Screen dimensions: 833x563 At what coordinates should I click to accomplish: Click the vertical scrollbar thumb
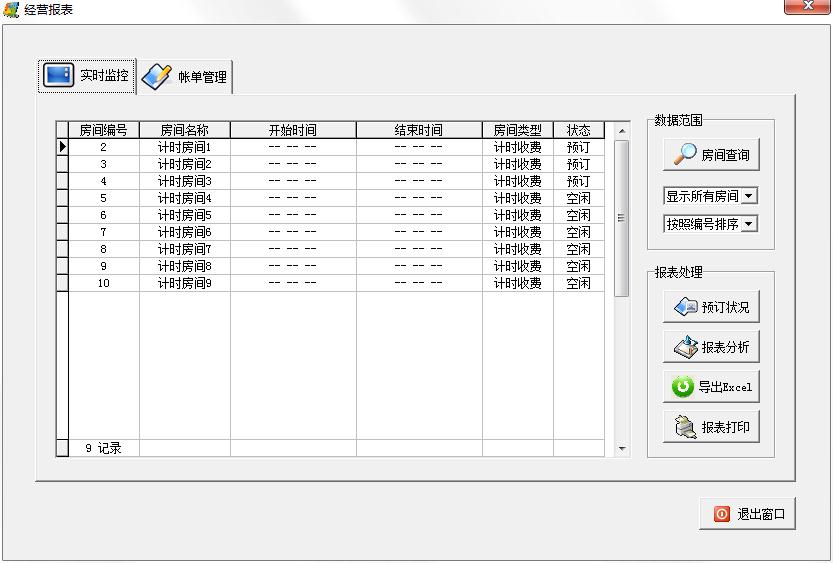[621, 218]
